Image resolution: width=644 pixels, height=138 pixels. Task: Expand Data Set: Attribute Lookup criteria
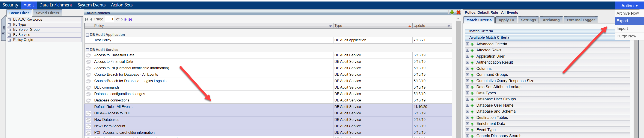click(x=467, y=87)
